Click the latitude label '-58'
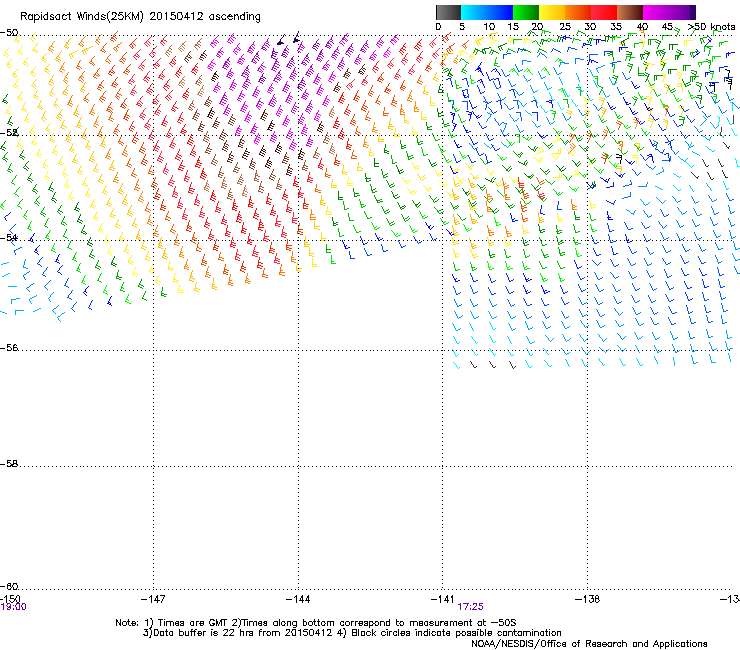Screen dimensions: 740x650 tap(9, 464)
